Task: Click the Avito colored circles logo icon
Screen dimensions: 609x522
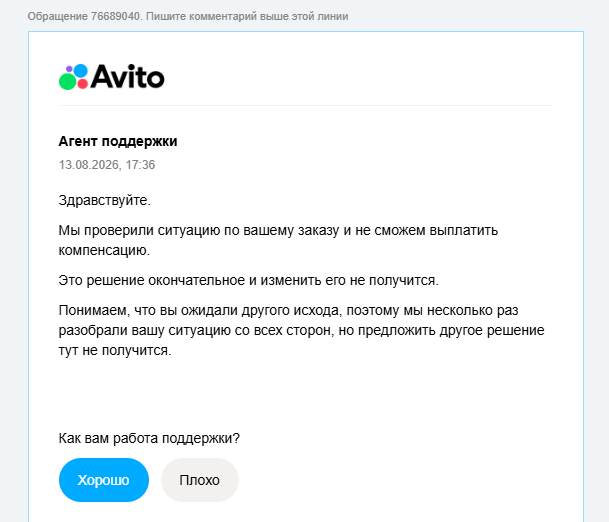Action: [73, 77]
